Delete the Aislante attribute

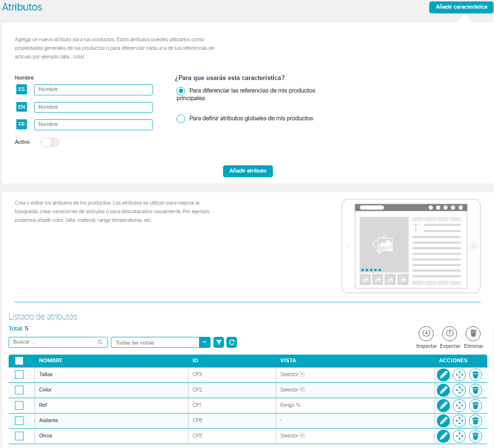coord(475,421)
